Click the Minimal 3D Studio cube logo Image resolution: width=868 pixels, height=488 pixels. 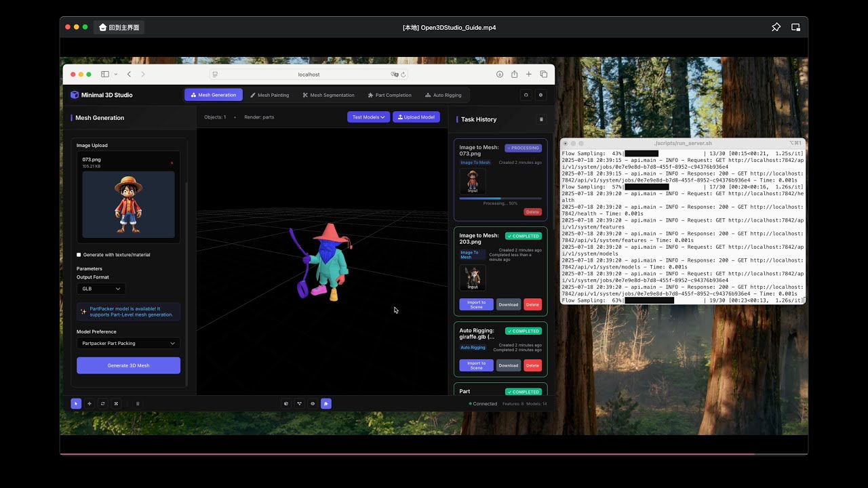tap(75, 95)
